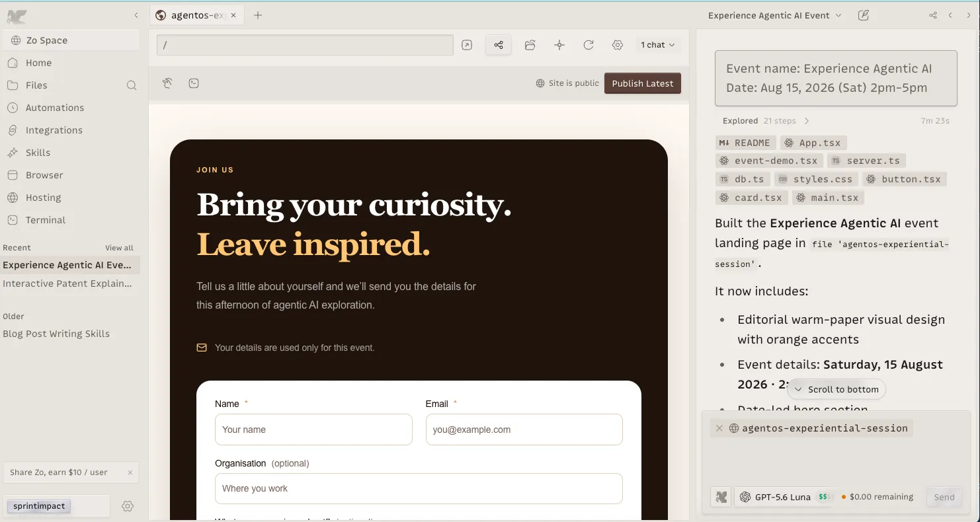The width and height of the screenshot is (980, 522).
Task: Click the user settings gear near sprintimpact
Action: coord(128,506)
